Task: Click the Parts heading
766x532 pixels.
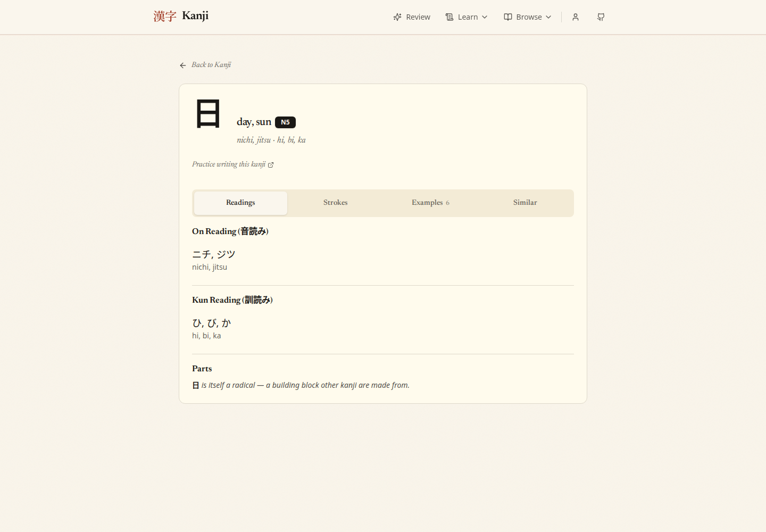Action: pos(202,369)
